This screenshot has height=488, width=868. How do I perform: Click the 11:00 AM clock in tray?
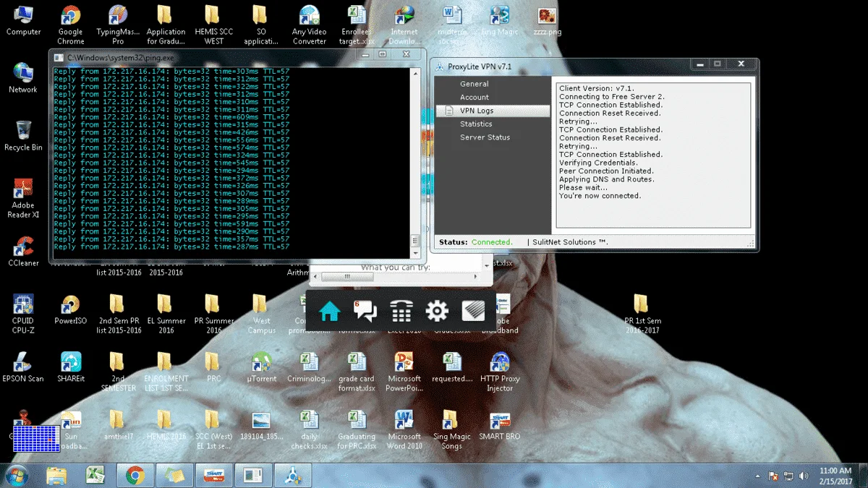[835, 471]
